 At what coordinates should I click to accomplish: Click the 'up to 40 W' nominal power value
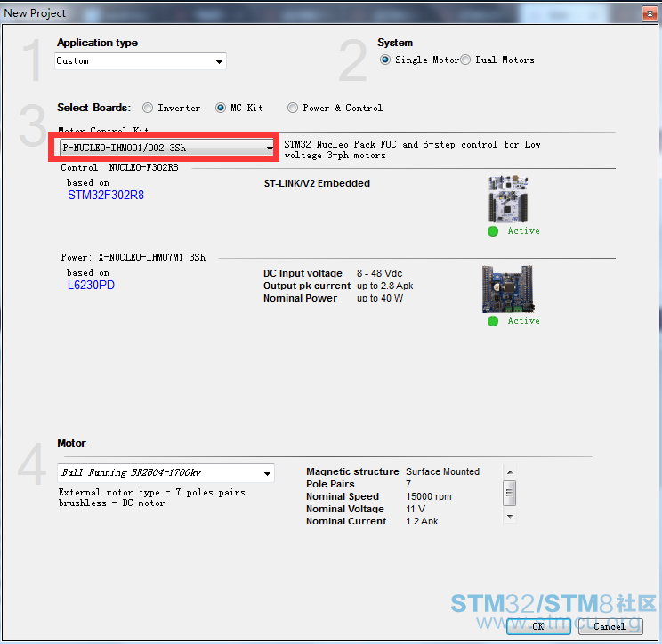[x=380, y=298]
